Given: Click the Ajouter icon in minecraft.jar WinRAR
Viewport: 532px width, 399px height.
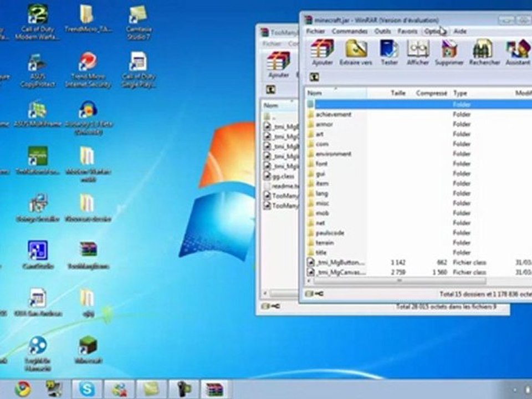Looking at the screenshot, I should click(322, 52).
